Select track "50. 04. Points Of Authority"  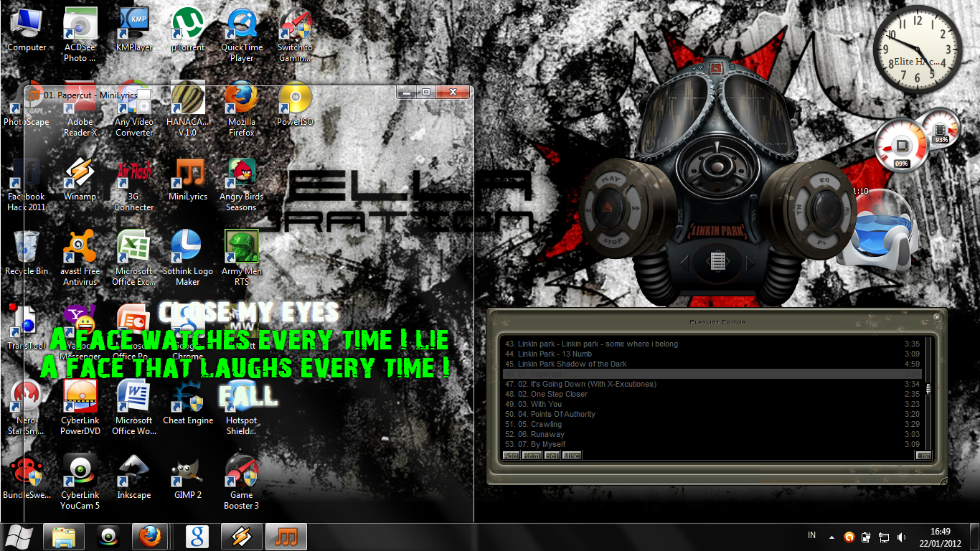click(712, 414)
